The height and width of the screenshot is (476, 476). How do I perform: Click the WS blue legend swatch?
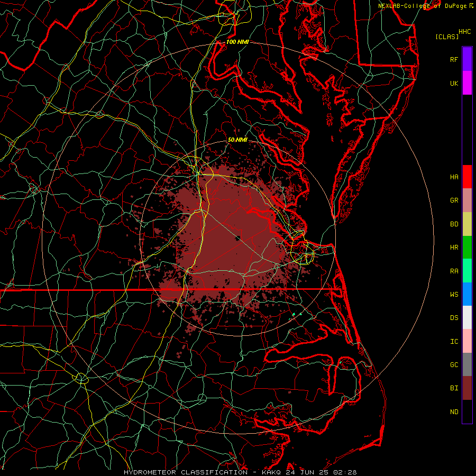(467, 294)
